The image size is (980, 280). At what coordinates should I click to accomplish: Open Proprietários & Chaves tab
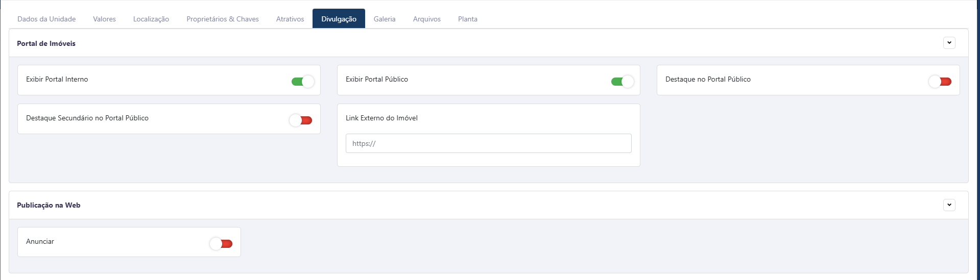point(223,19)
